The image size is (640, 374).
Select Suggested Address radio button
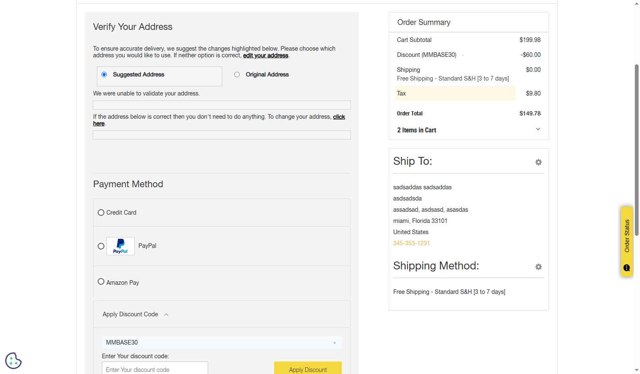[x=104, y=74]
